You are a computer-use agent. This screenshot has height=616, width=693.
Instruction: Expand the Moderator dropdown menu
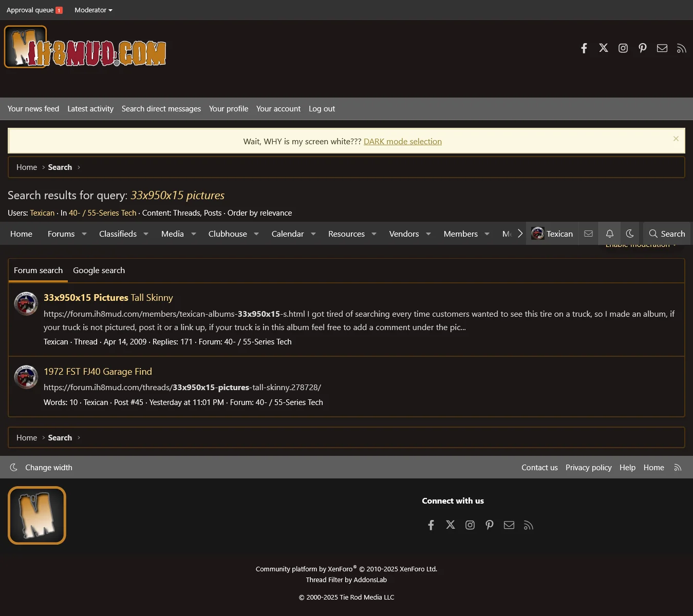93,10
